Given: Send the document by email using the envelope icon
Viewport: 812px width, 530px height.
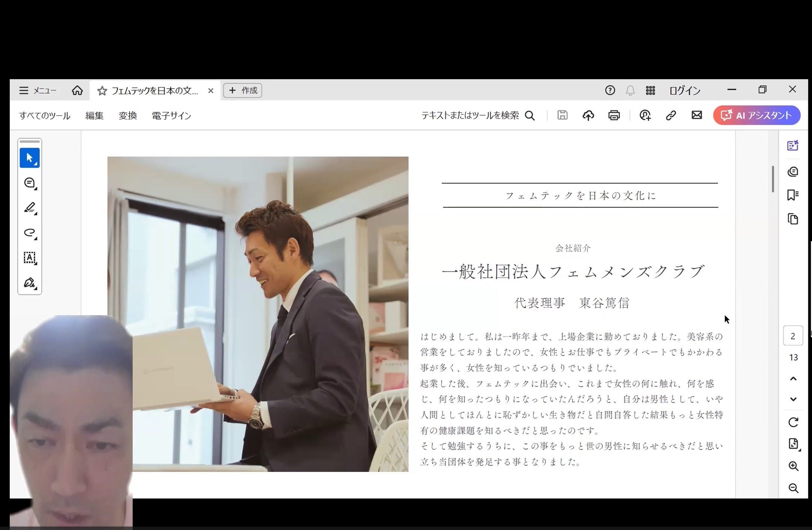Looking at the screenshot, I should coord(697,115).
